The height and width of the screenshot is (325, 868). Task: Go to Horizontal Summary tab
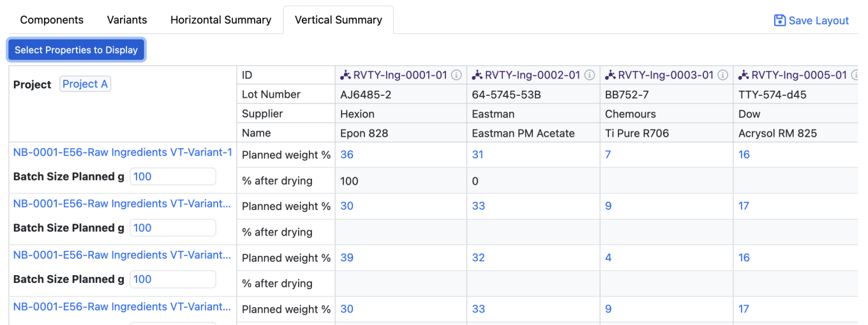(x=221, y=20)
